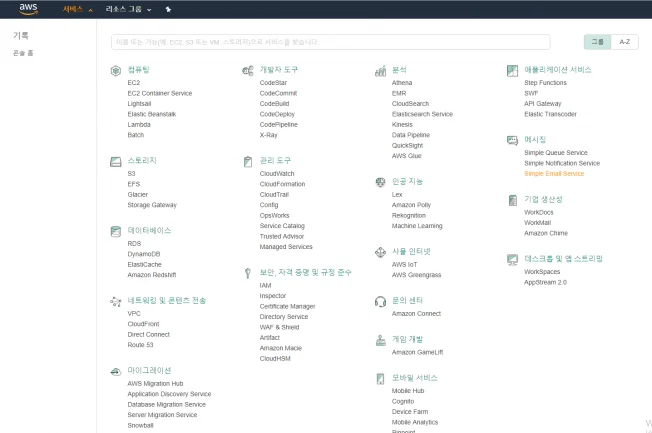The image size is (652, 433).
Task: Open DynamoDB link
Action: tap(144, 254)
